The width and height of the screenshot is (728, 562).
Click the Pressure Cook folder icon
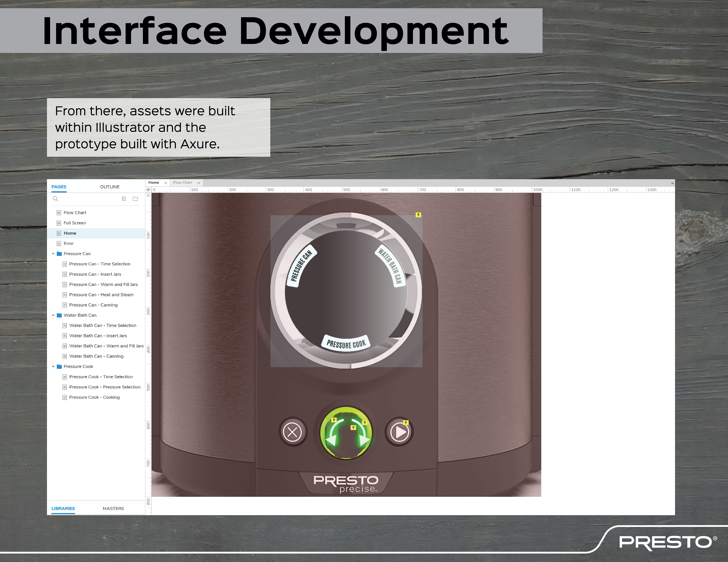click(x=59, y=367)
